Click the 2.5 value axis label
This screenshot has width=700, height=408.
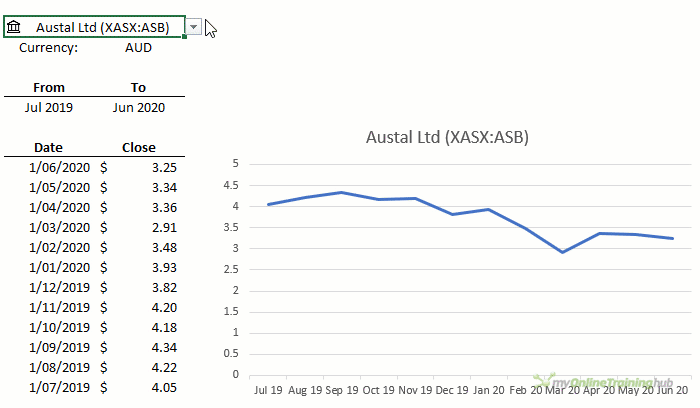(x=231, y=269)
